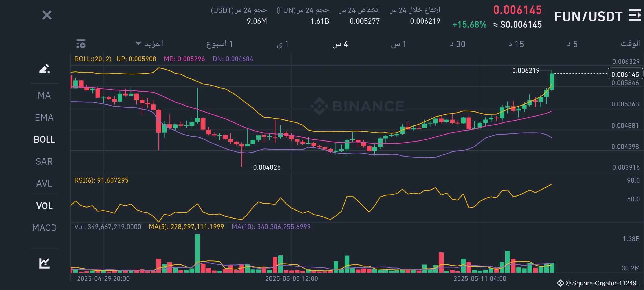The image size is (644, 290).
Task: Enable the SAR indicator
Action: tap(44, 161)
